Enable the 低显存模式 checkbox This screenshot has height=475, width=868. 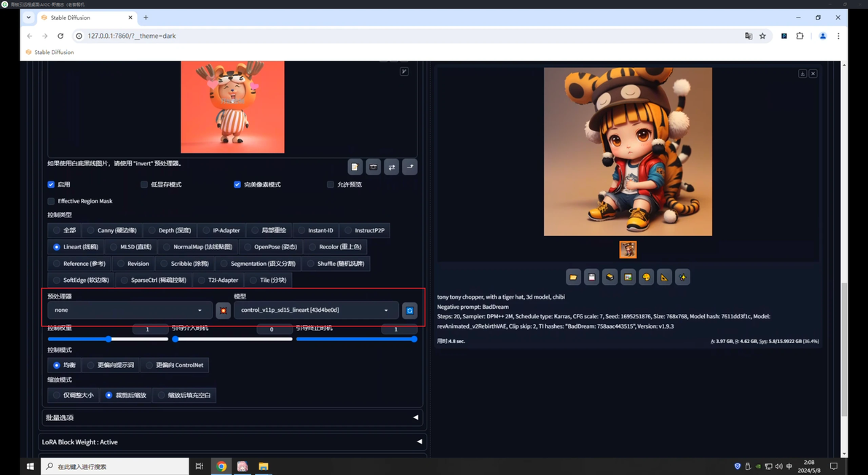[144, 184]
